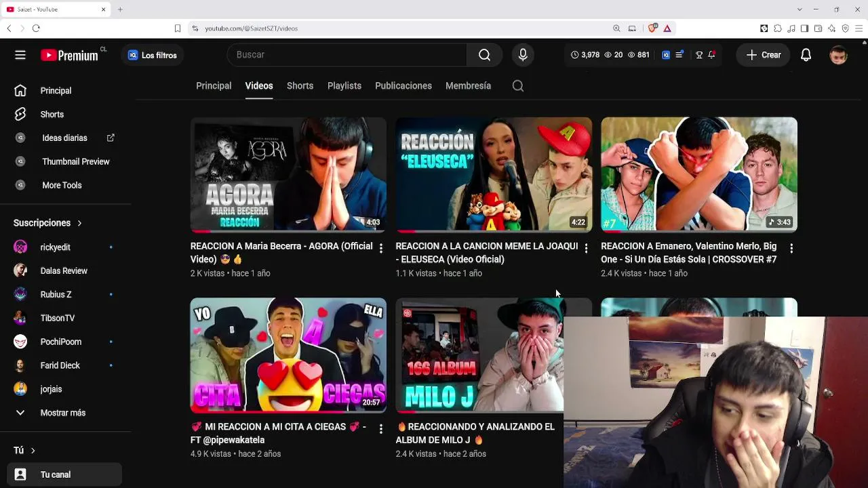This screenshot has height=488, width=868.
Task: Switch to the Shorts channel tab
Action: pyautogui.click(x=300, y=86)
